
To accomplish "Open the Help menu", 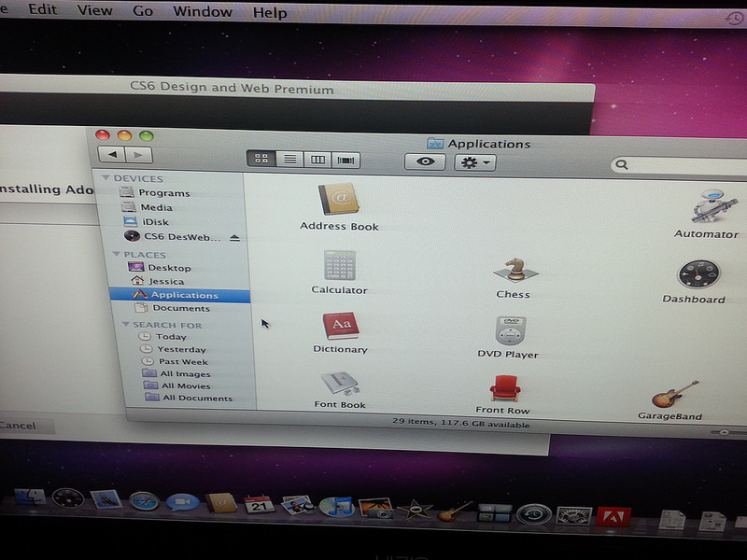I will [270, 12].
